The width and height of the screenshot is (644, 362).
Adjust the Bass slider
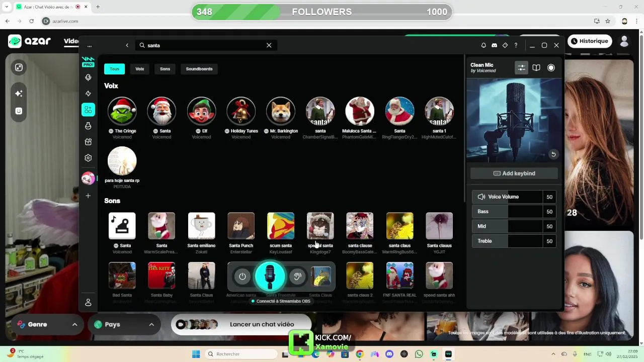(x=514, y=212)
